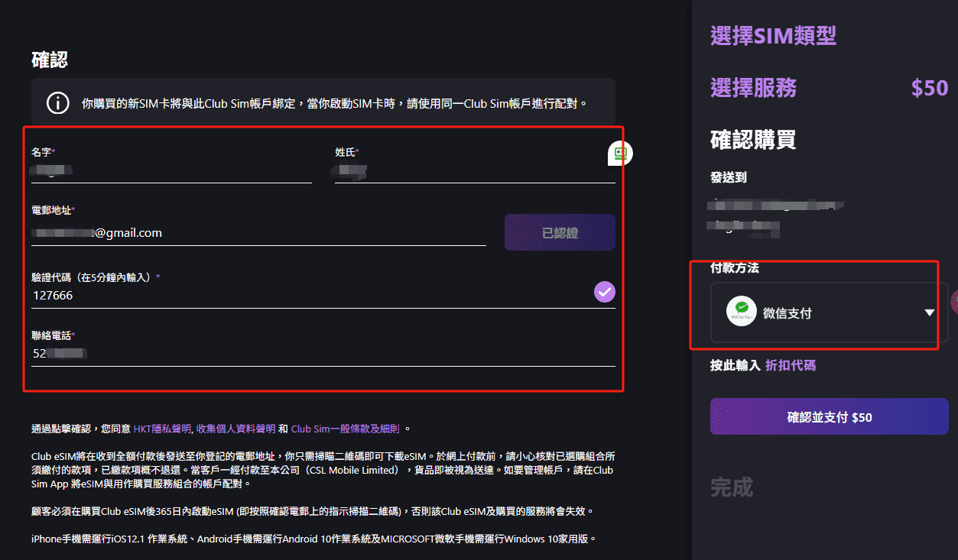Open the 收集個人資料聲明 link
This screenshot has width=958, height=560.
pos(235,429)
